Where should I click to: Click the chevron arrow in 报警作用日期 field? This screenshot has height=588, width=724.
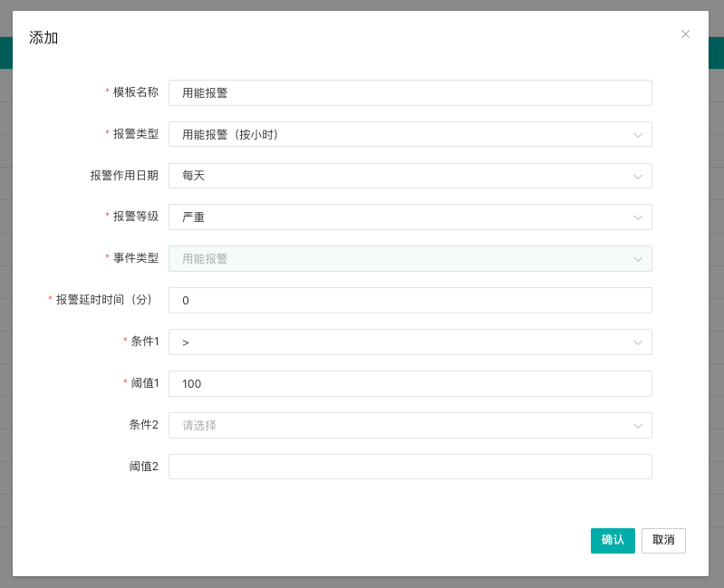point(638,176)
